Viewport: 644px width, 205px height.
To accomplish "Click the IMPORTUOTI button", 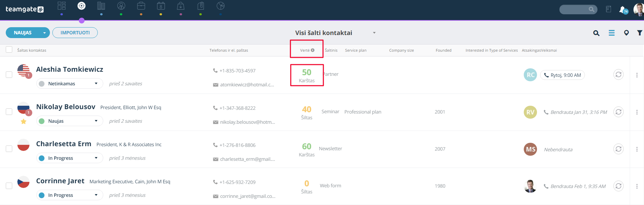I will pos(75,33).
